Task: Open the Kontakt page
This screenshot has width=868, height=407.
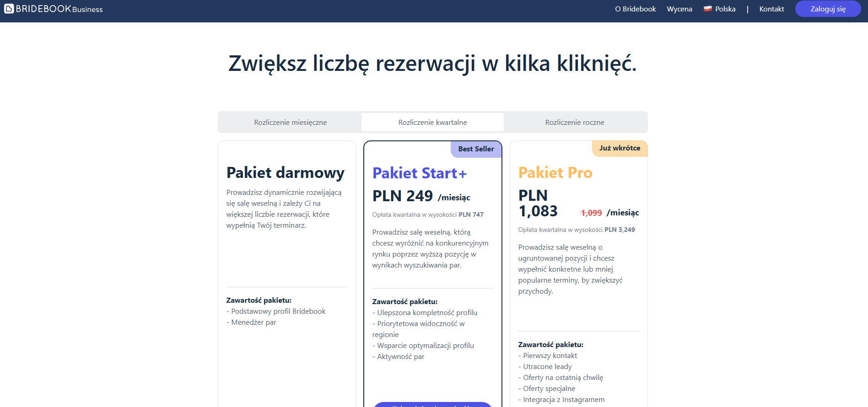Action: pos(771,9)
